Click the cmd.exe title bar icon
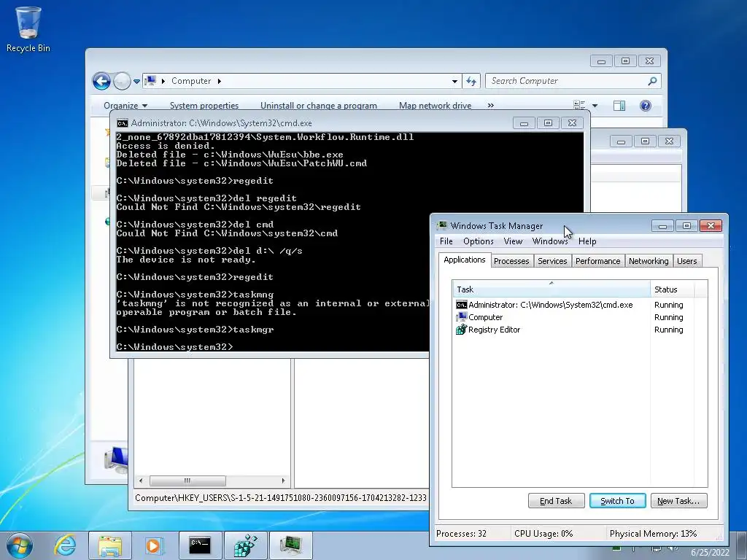The width and height of the screenshot is (747, 560). 122,123
